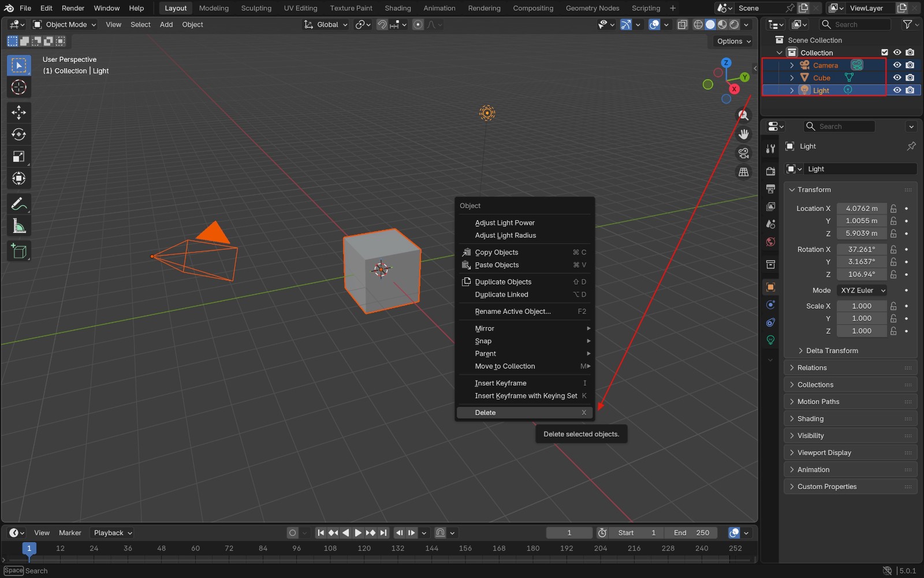924x578 pixels.
Task: Open the World properties tab
Action: [770, 242]
